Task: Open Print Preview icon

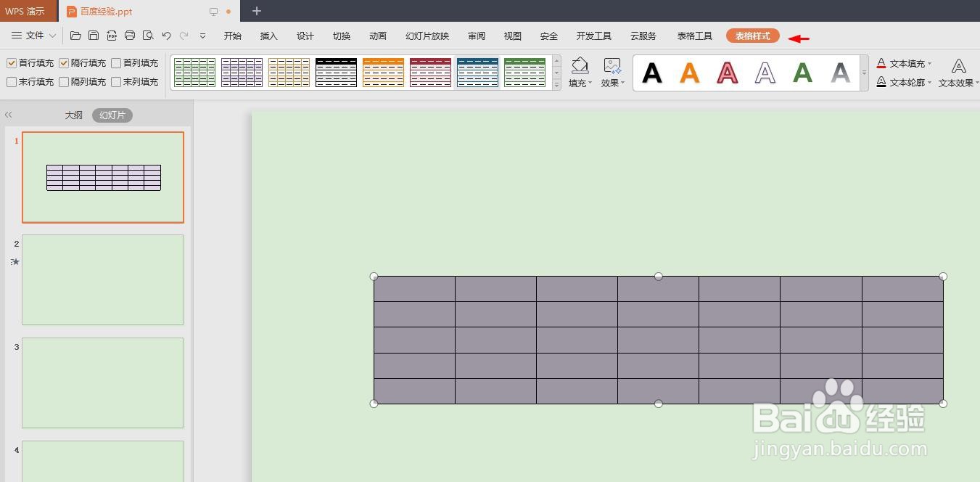Action: click(148, 36)
